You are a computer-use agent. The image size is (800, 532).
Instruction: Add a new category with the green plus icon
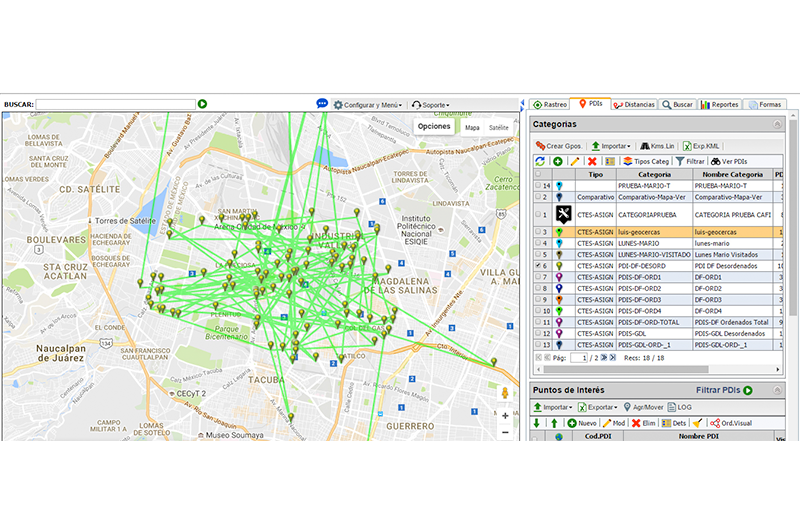pyautogui.click(x=558, y=161)
